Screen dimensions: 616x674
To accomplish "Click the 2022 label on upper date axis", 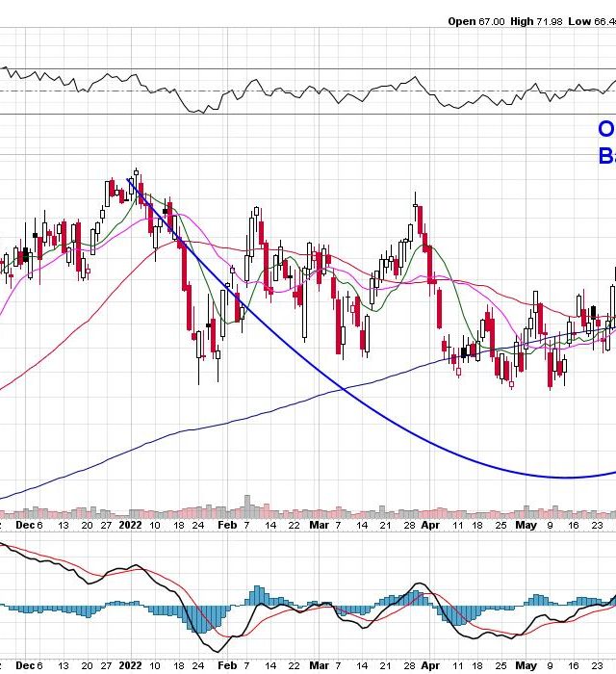I will pyautogui.click(x=131, y=526).
